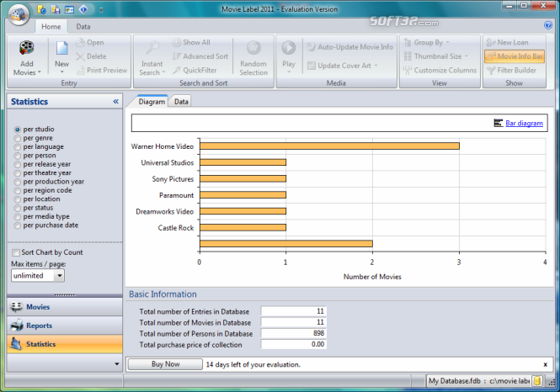
Task: Open the Diagram tab
Action: [152, 101]
